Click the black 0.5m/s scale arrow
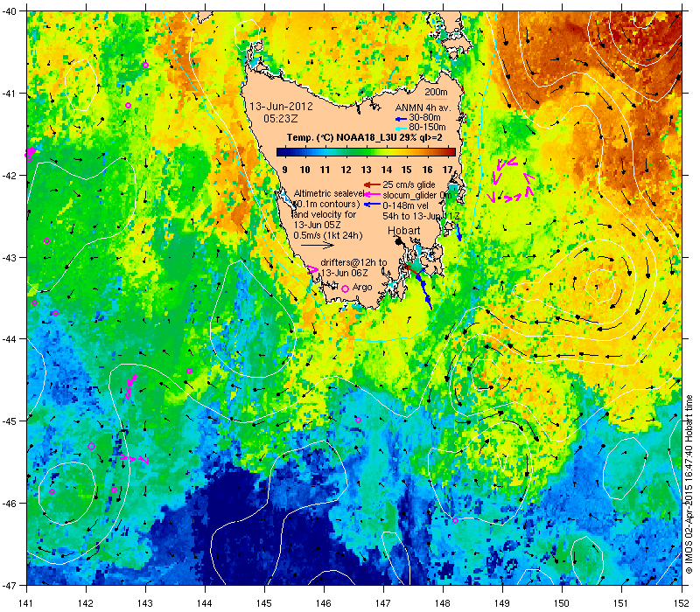 pos(318,245)
